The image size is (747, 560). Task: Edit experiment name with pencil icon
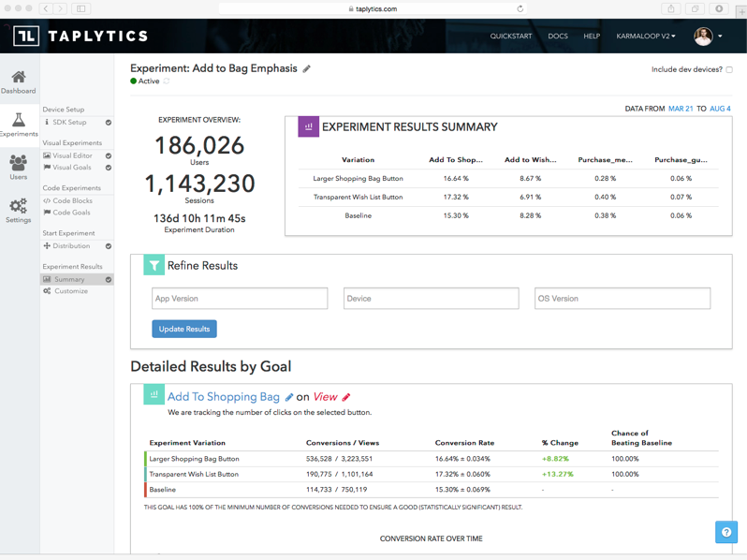tap(307, 68)
